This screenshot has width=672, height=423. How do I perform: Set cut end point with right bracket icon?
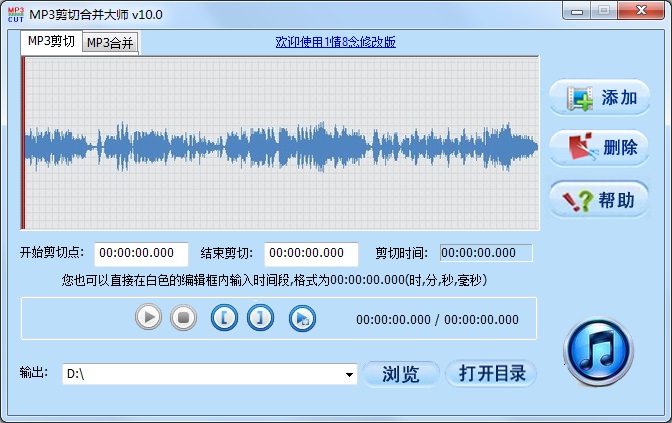[260, 318]
